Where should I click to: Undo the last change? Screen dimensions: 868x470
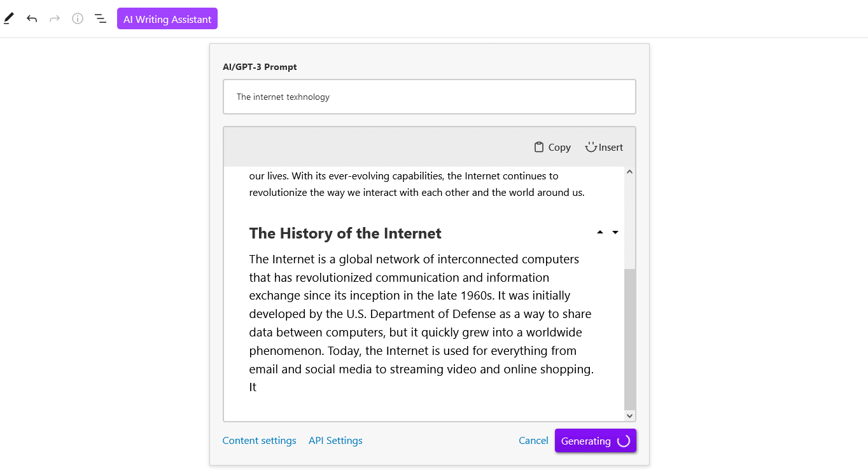pos(32,19)
